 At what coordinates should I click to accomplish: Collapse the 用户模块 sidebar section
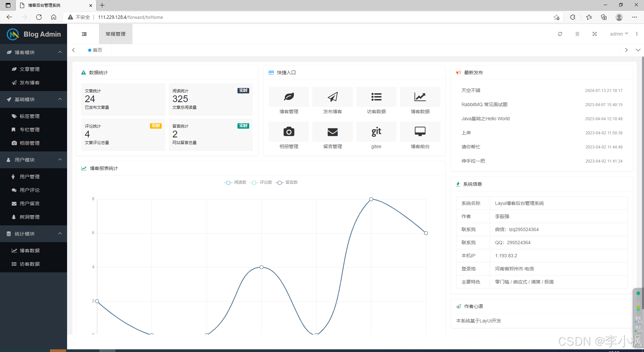point(34,160)
